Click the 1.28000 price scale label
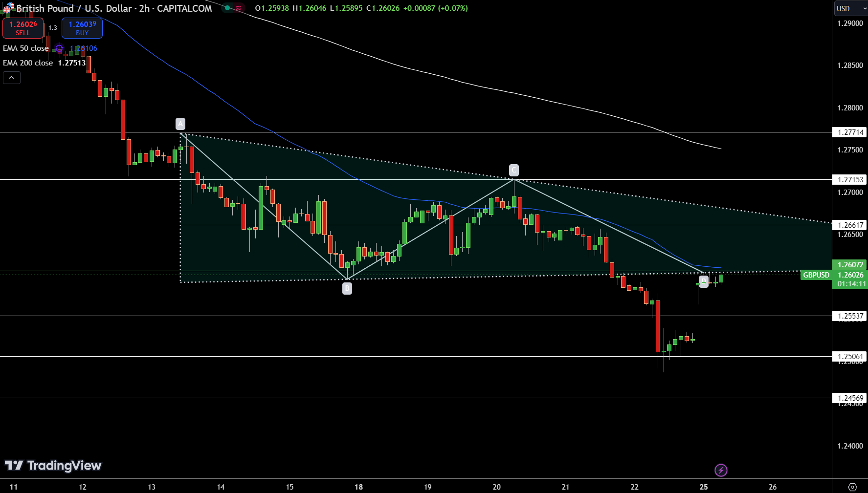Screen dimensions: 868x493 tap(850, 108)
